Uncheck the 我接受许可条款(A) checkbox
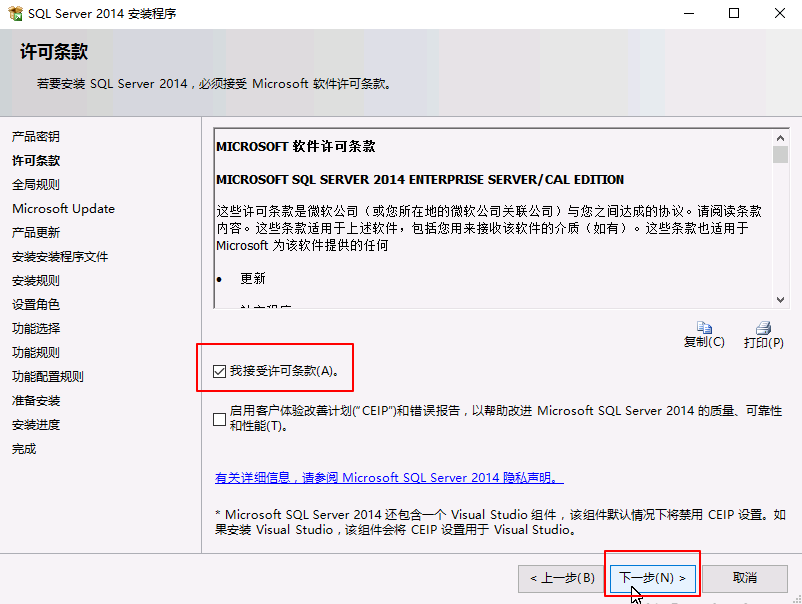This screenshot has width=802, height=604. coord(219,370)
